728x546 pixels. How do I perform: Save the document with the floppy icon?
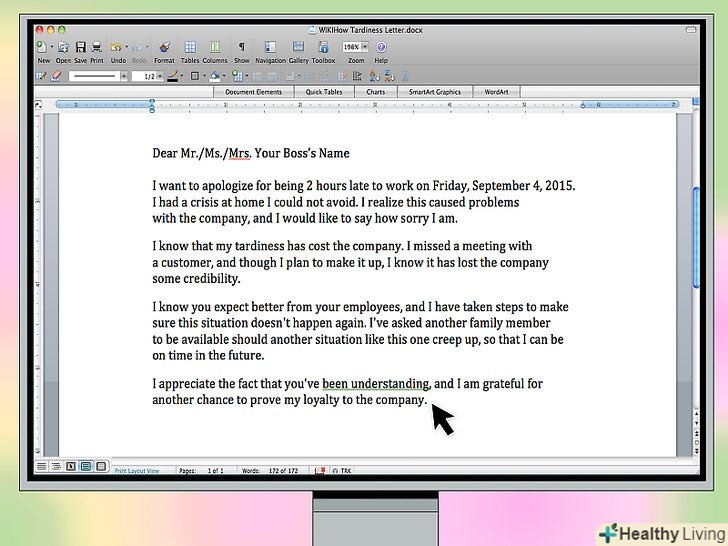click(x=80, y=47)
